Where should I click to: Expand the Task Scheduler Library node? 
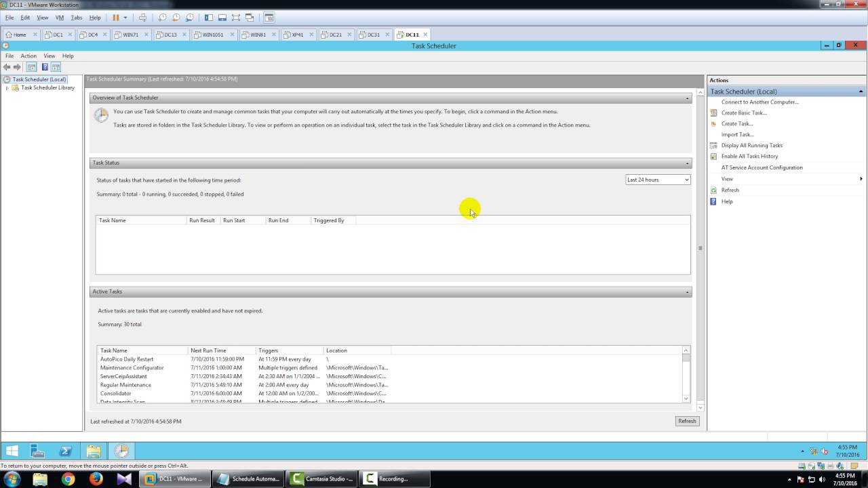tap(7, 88)
